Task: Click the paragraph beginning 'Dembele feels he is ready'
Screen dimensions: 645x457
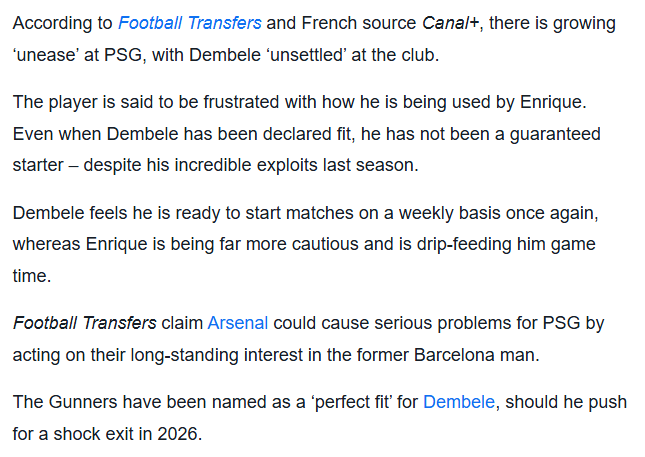Action: pyautogui.click(x=300, y=243)
